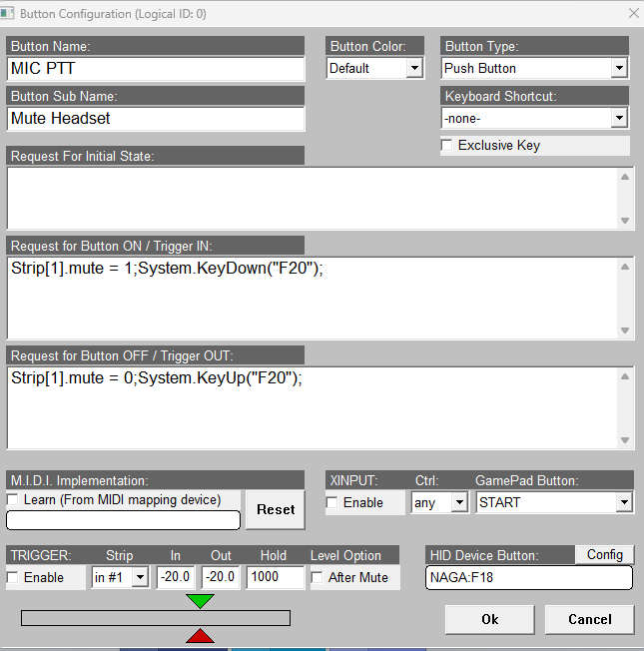Select the trigger Strip in #1 dropdown

tap(139, 577)
